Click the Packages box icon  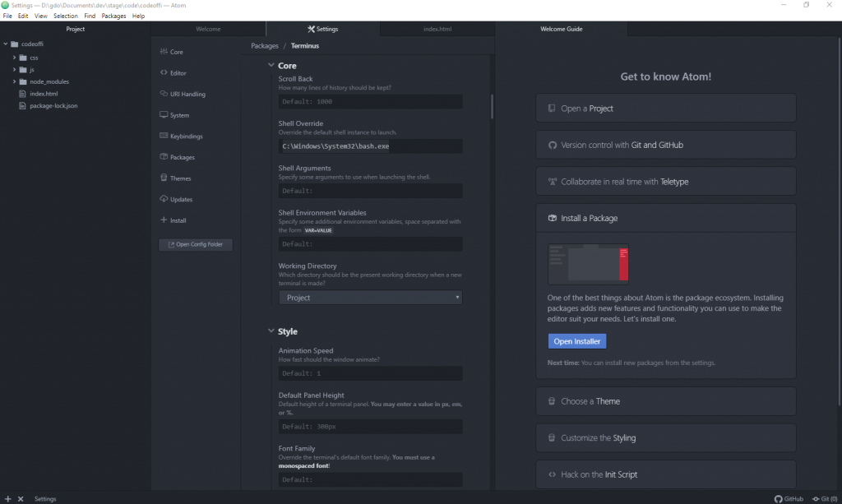[x=164, y=157]
